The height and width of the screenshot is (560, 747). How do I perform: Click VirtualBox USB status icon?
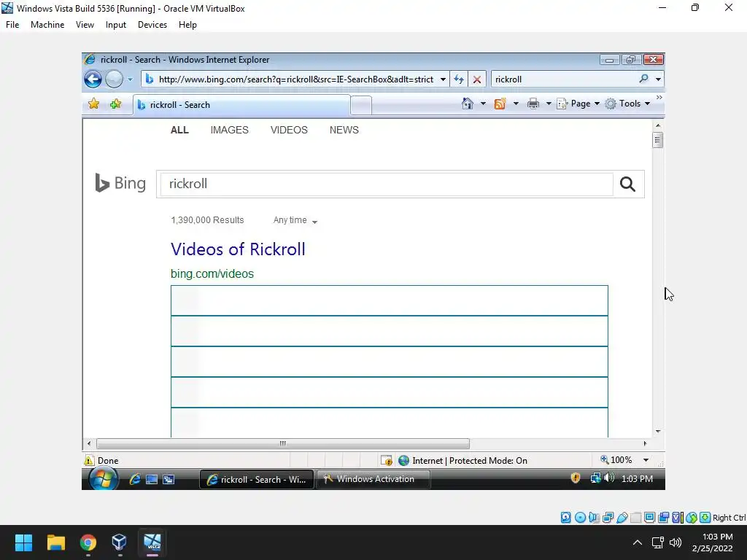[x=622, y=518]
